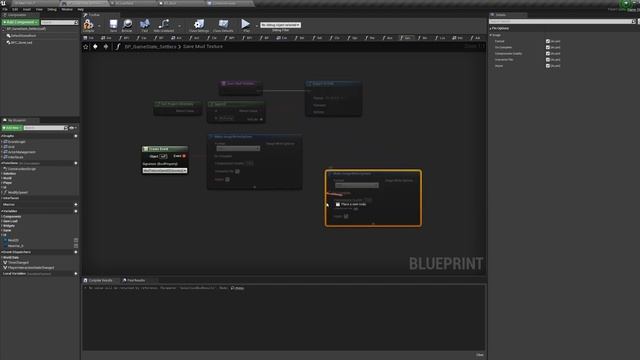Start Play in editor

245,24
